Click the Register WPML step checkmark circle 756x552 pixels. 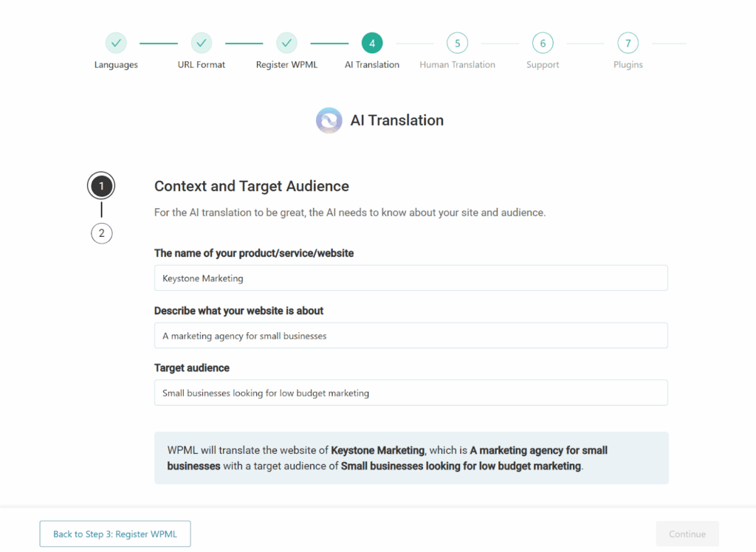(x=286, y=44)
